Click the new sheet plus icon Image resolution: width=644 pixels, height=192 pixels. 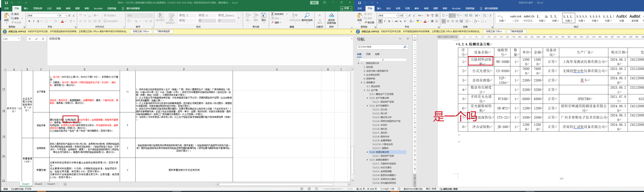coord(65,184)
